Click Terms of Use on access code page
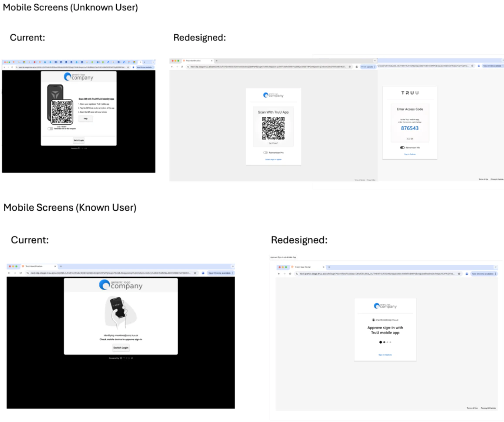Screen dimensions: 504x422 484,179
